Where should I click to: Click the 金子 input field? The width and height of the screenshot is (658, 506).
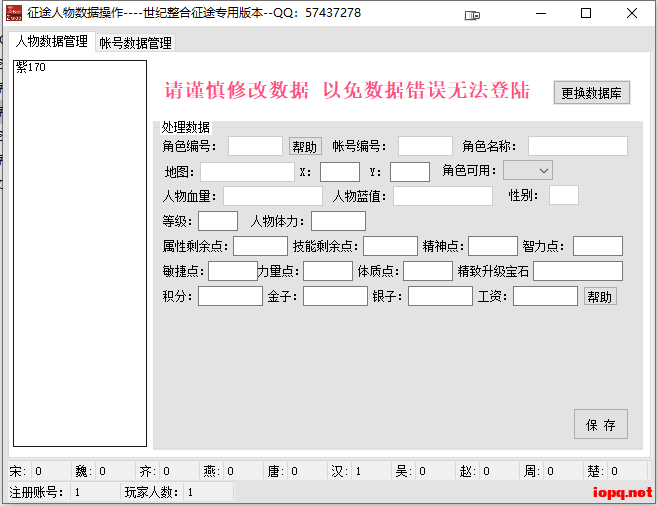click(335, 296)
